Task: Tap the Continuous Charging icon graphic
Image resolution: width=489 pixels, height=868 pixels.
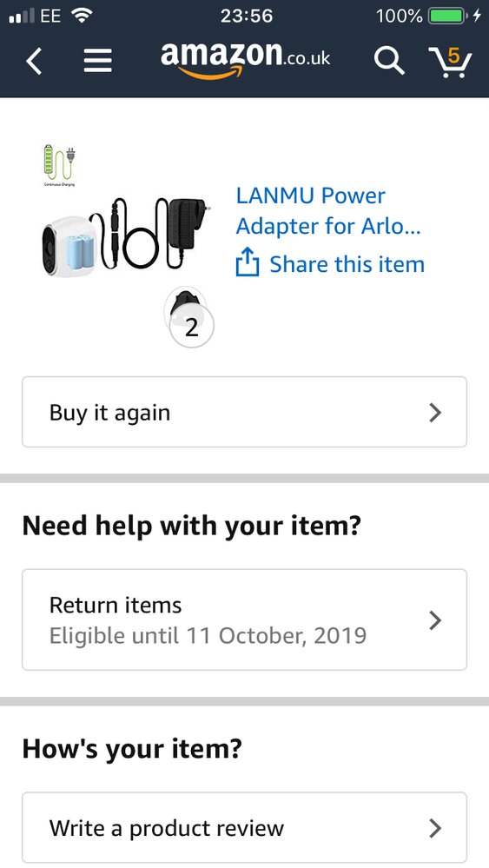Action: click(x=59, y=165)
